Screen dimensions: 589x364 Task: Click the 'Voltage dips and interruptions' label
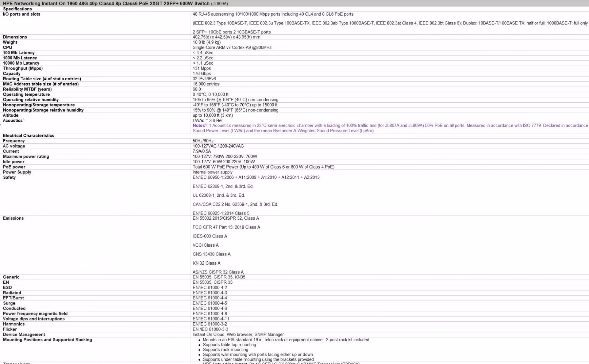[x=34, y=319]
